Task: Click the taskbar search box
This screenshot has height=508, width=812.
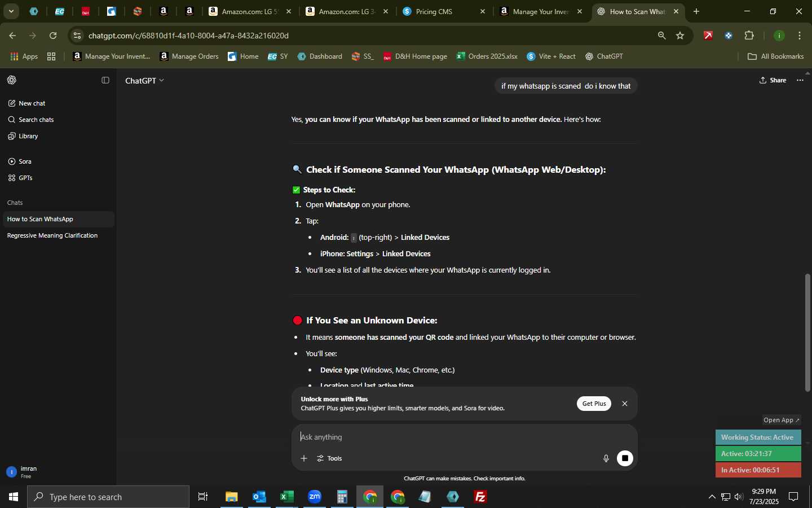Action: [x=108, y=497]
